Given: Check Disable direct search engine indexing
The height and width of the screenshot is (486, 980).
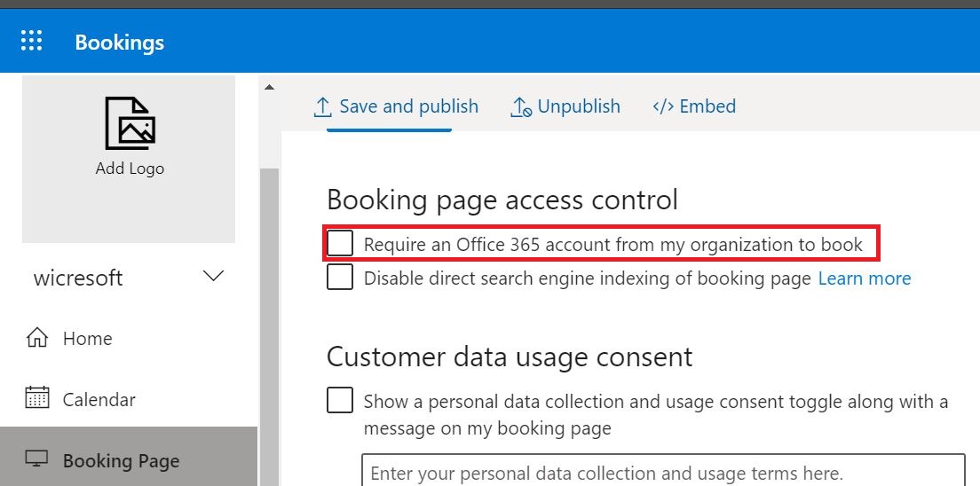Looking at the screenshot, I should pos(340,277).
